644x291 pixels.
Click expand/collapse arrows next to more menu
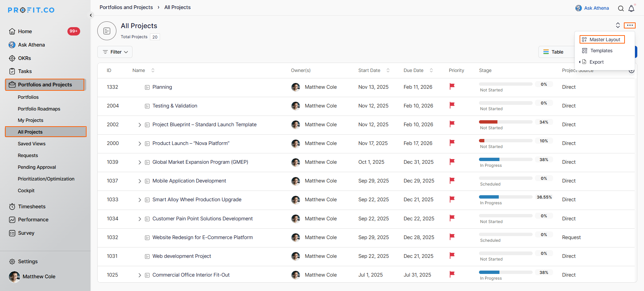click(x=618, y=25)
